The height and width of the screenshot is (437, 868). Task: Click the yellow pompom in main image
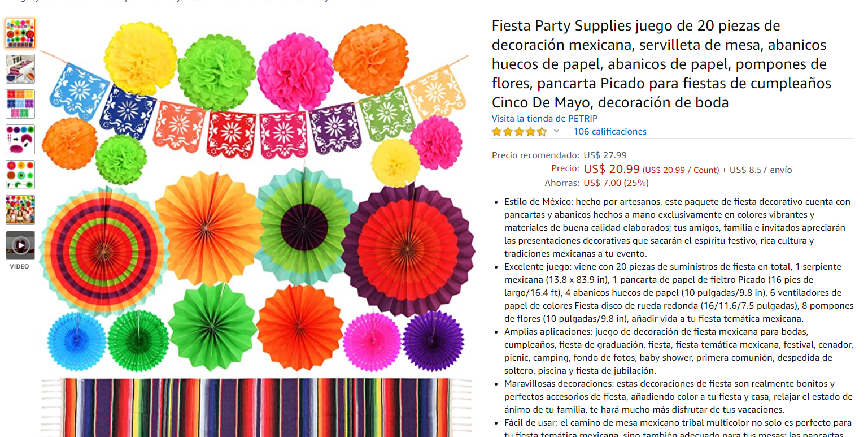tap(140, 58)
